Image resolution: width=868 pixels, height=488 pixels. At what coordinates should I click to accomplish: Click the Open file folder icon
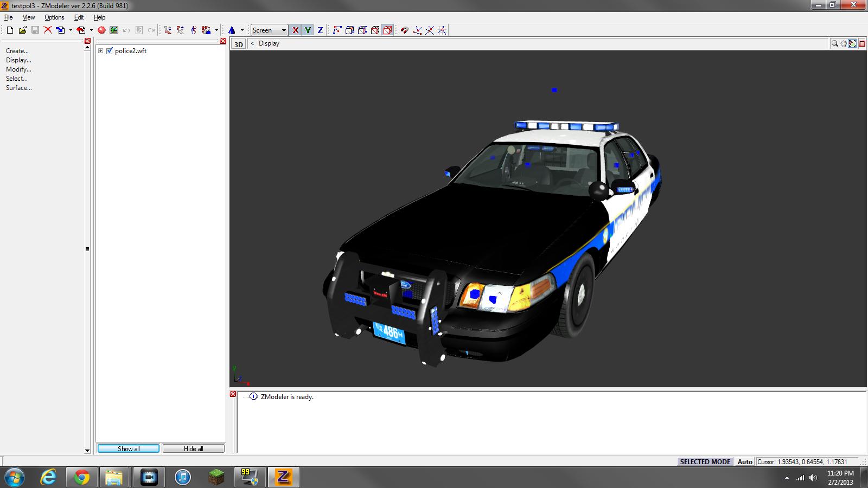(x=22, y=30)
